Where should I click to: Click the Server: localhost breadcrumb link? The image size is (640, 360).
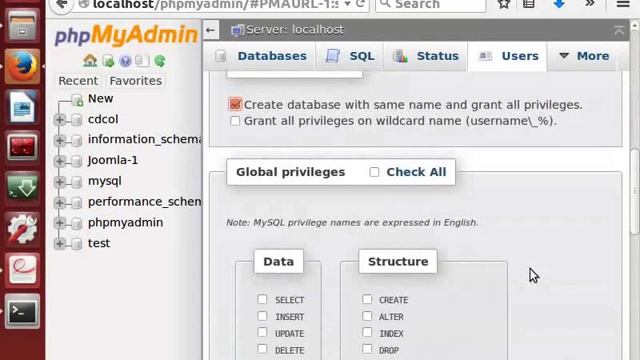click(295, 30)
